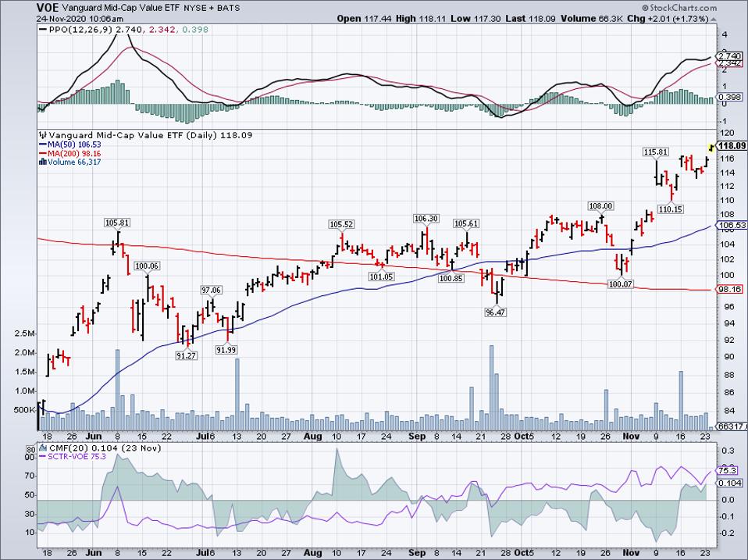748x560 pixels.
Task: Click the Sep label on the price date axis
Action: pos(417,437)
